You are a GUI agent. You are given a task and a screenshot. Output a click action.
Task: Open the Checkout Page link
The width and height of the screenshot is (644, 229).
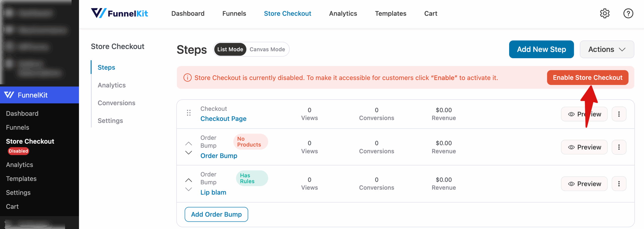click(223, 118)
